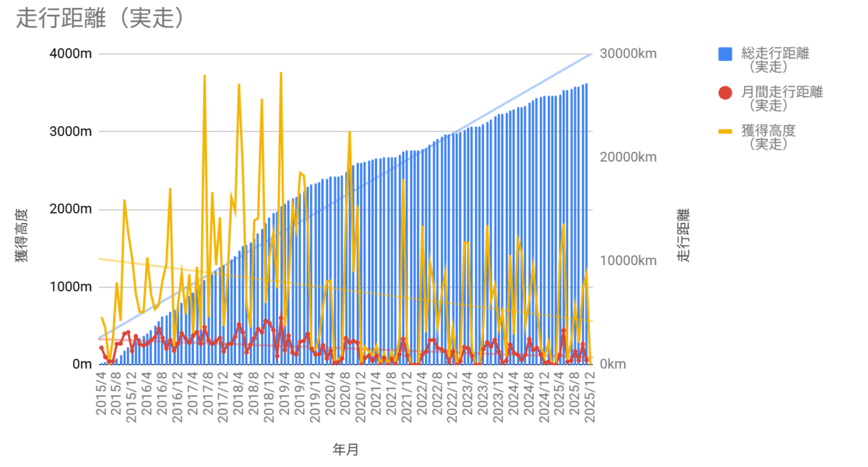This screenshot has width=868, height=467.
Task: Click the 20000km right axis label
Action: tap(628, 157)
